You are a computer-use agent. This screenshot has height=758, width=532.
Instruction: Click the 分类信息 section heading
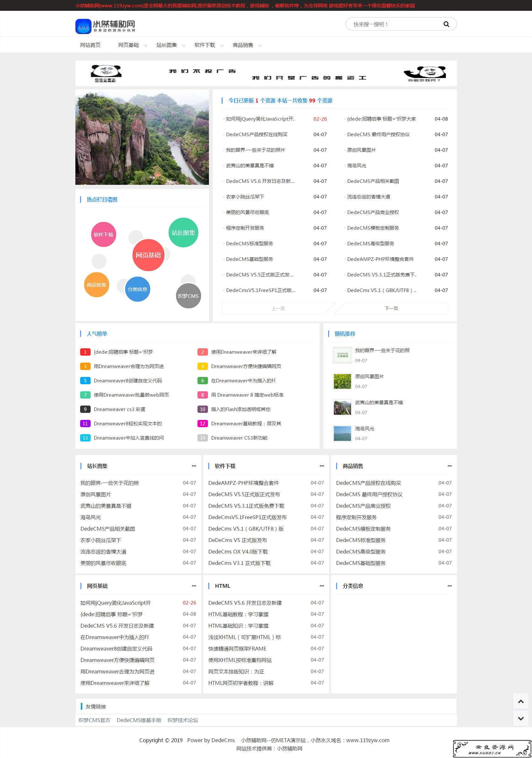(353, 586)
